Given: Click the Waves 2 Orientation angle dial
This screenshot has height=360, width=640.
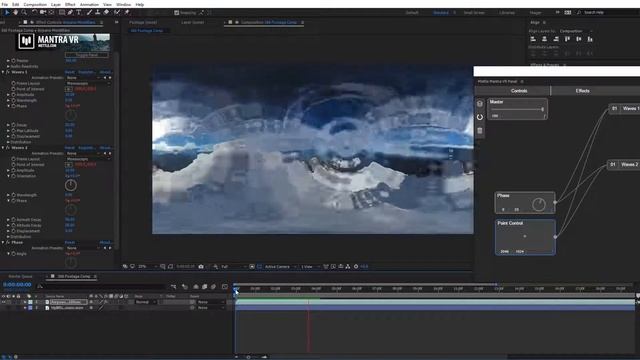Looking at the screenshot, I should [71, 185].
